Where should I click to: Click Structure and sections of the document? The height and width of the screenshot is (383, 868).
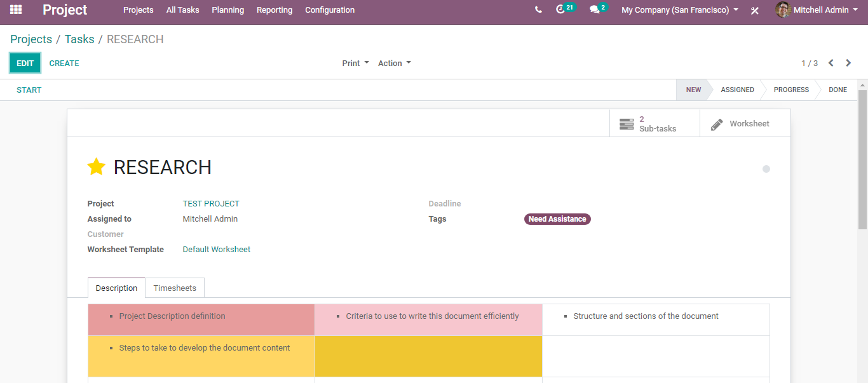pyautogui.click(x=646, y=316)
